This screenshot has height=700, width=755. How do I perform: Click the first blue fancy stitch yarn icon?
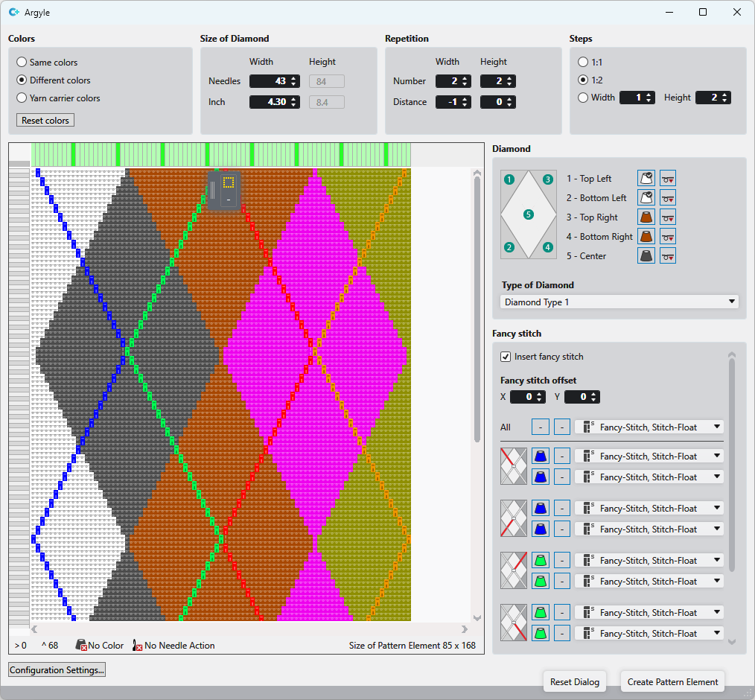pos(541,456)
